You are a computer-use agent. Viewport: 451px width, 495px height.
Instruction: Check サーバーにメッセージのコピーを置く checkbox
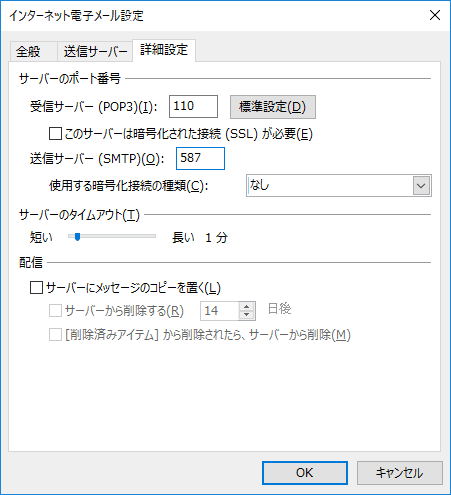coord(36,288)
